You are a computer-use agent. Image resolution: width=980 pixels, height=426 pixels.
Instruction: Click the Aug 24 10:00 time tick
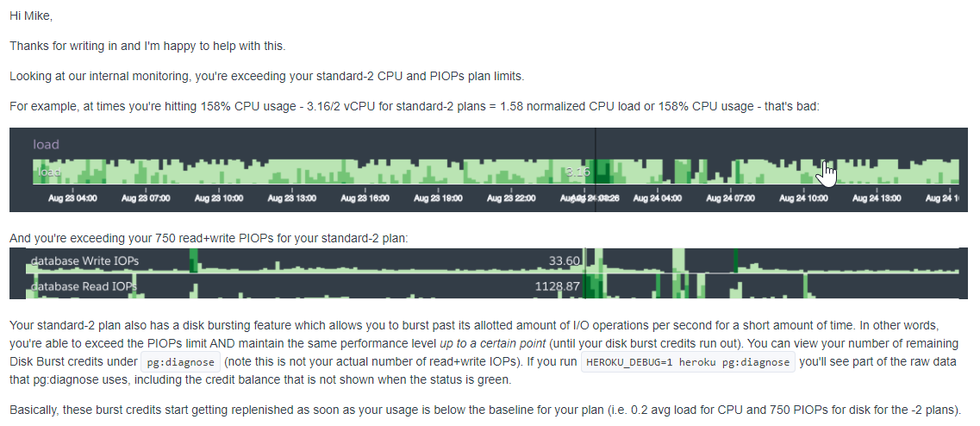(x=803, y=197)
